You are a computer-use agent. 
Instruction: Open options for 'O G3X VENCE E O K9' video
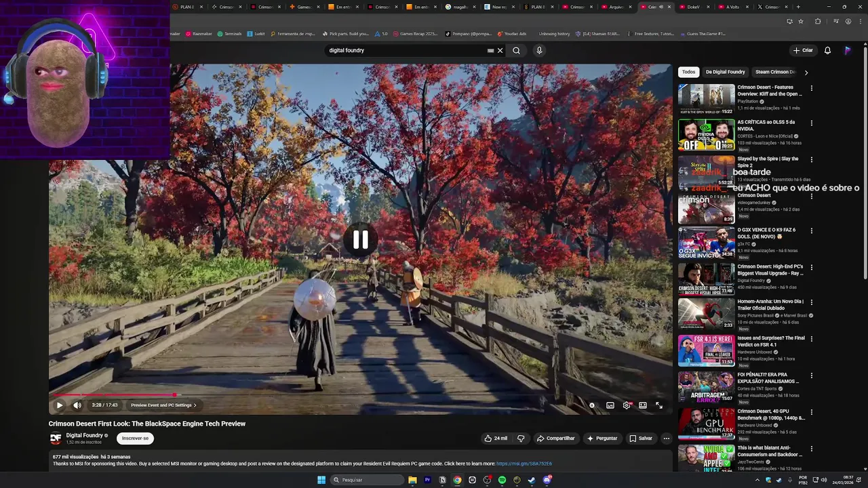811,231
